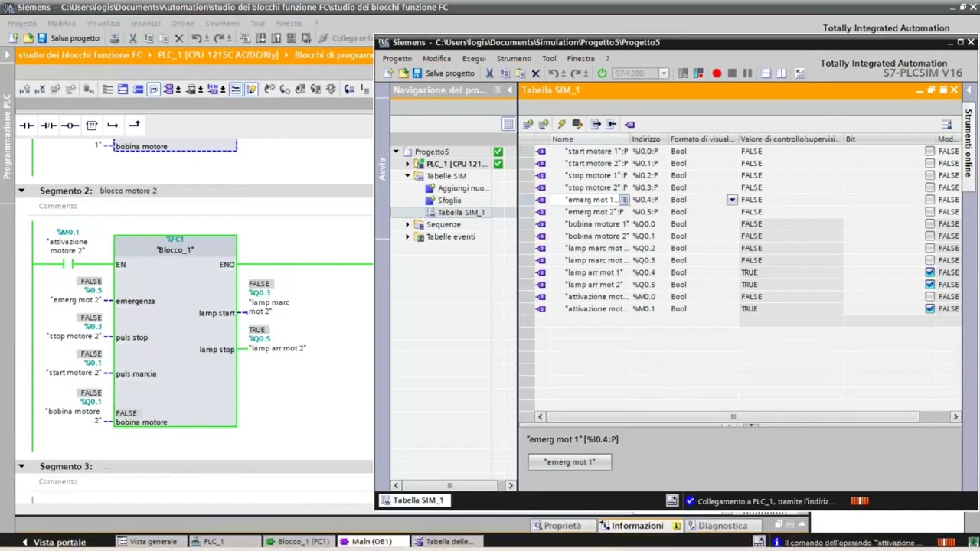Toggle the speech bubble comment icon in editor toolbar

pyautogui.click(x=154, y=90)
